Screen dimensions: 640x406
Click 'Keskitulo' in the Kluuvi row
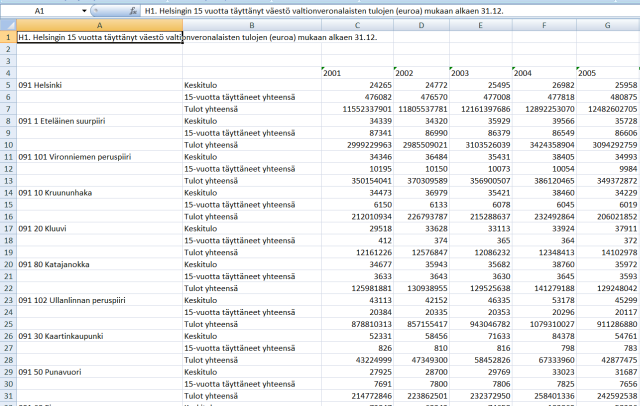tap(252, 229)
